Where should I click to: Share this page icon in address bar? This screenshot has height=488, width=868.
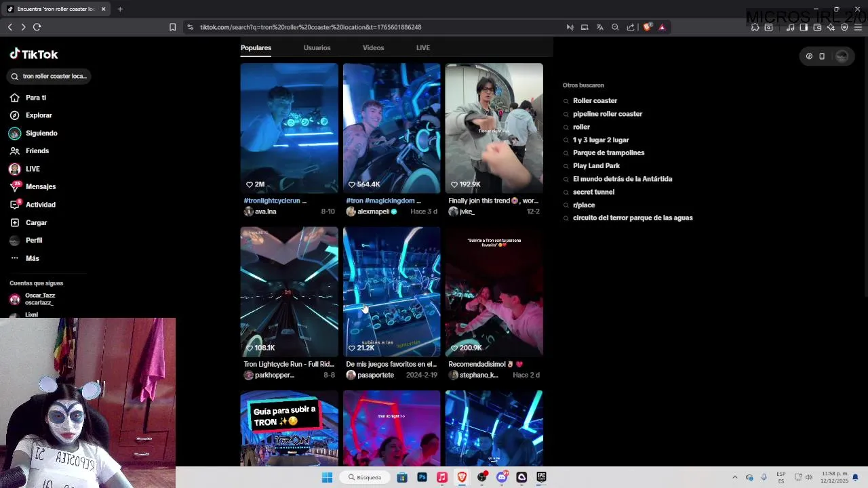(631, 27)
